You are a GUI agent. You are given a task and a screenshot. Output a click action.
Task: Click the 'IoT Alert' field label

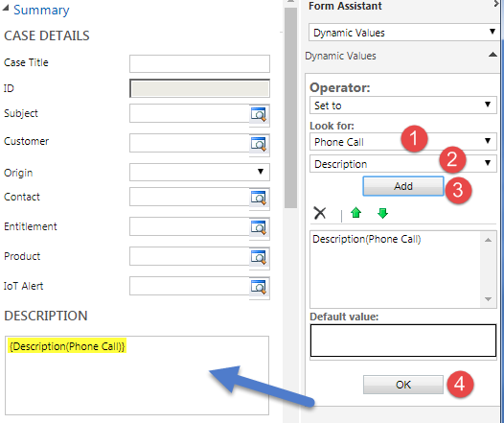(x=23, y=286)
